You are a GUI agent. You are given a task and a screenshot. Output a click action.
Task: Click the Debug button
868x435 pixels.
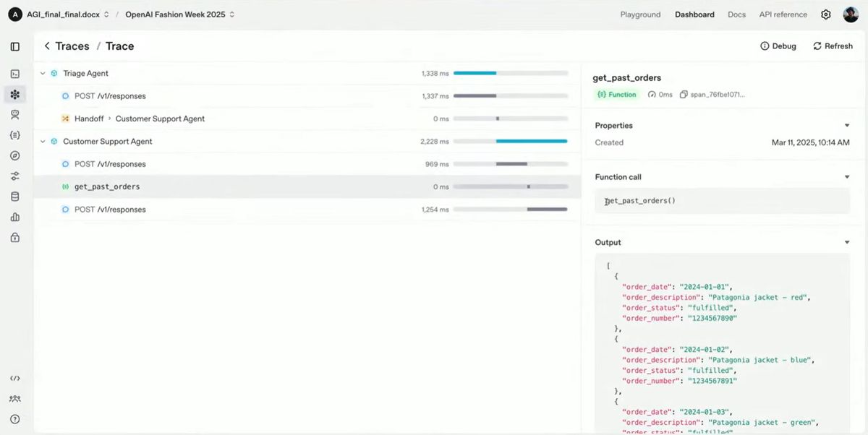point(778,46)
